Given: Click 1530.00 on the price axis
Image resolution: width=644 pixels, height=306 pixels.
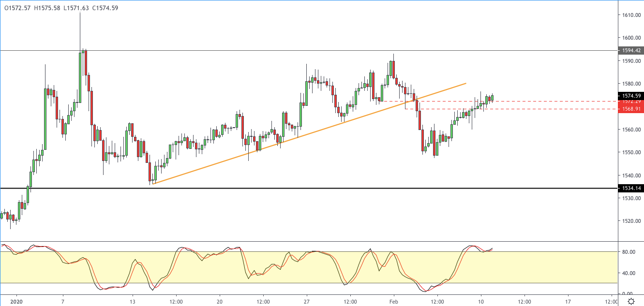Looking at the screenshot, I should tap(631, 198).
